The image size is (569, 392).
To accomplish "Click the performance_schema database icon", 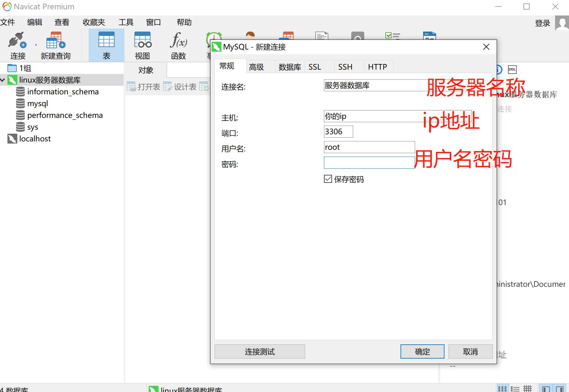I will pos(20,115).
